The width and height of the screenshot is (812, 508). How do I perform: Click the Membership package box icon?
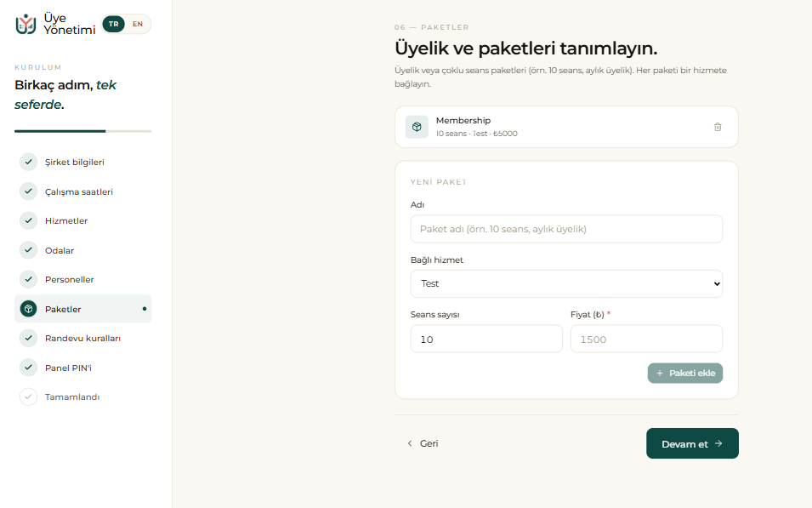417,127
